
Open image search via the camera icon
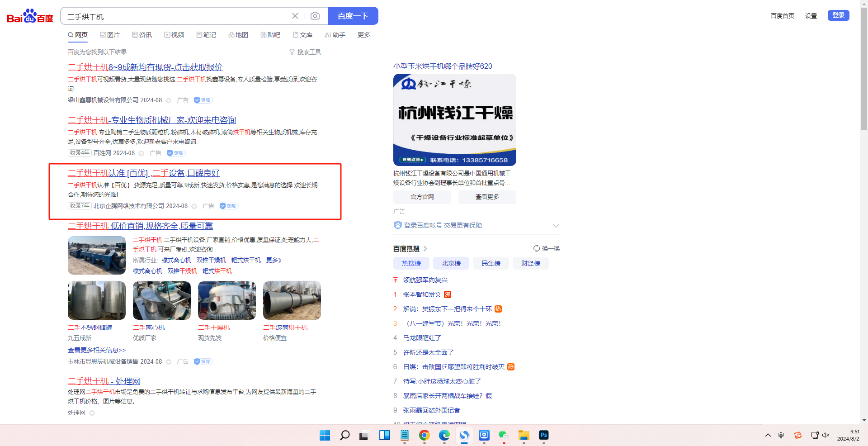pyautogui.click(x=315, y=16)
